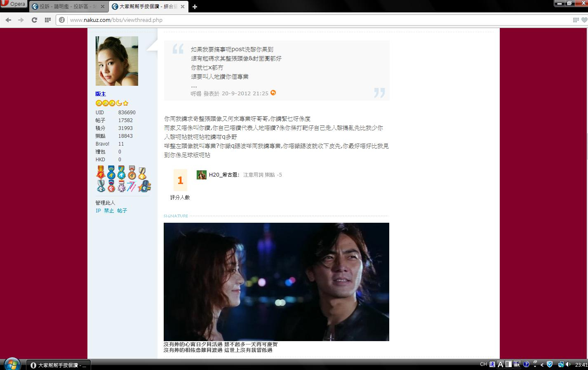Click the 帖子 count 17582
Viewport: 588px width, 370px height.
pyautogui.click(x=125, y=120)
